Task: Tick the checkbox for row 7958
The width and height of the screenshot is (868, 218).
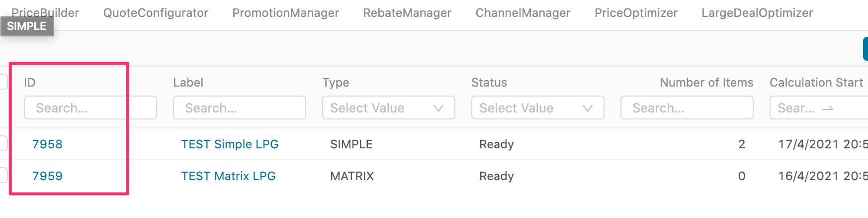Action: point(3,143)
